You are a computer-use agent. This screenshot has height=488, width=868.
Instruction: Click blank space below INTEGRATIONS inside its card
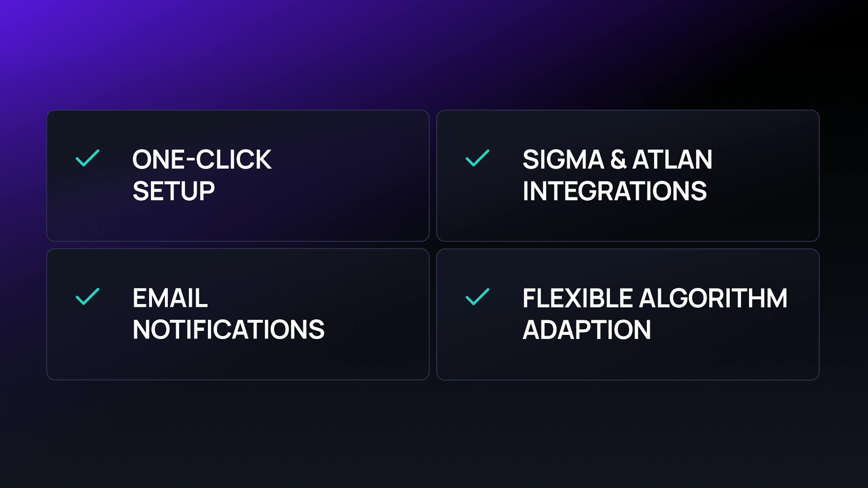(x=615, y=222)
